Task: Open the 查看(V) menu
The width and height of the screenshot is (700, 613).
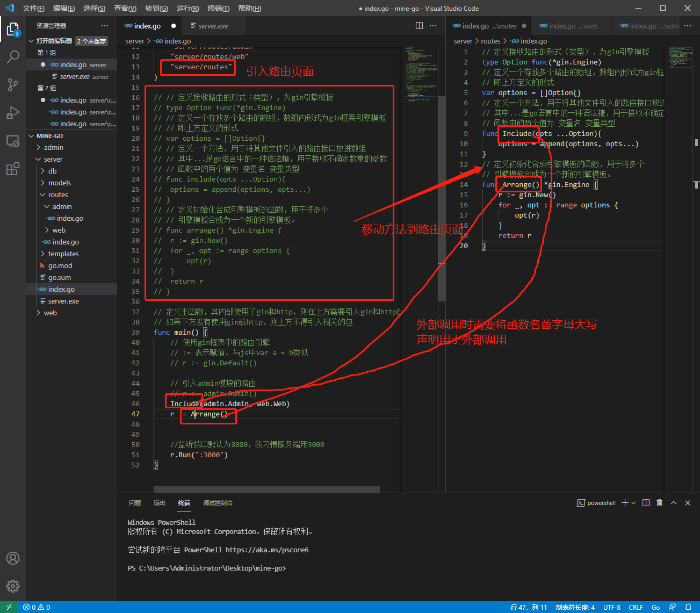Action: pos(125,8)
